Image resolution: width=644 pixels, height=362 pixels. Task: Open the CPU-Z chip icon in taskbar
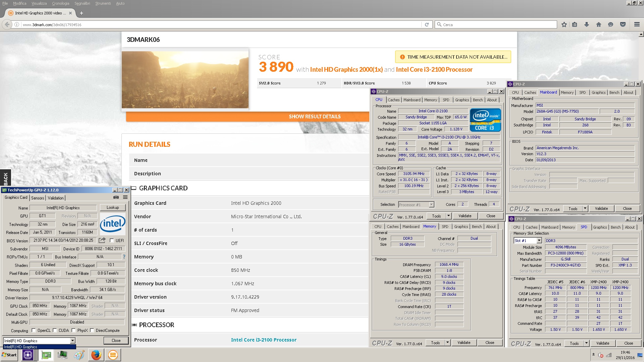[x=28, y=355]
